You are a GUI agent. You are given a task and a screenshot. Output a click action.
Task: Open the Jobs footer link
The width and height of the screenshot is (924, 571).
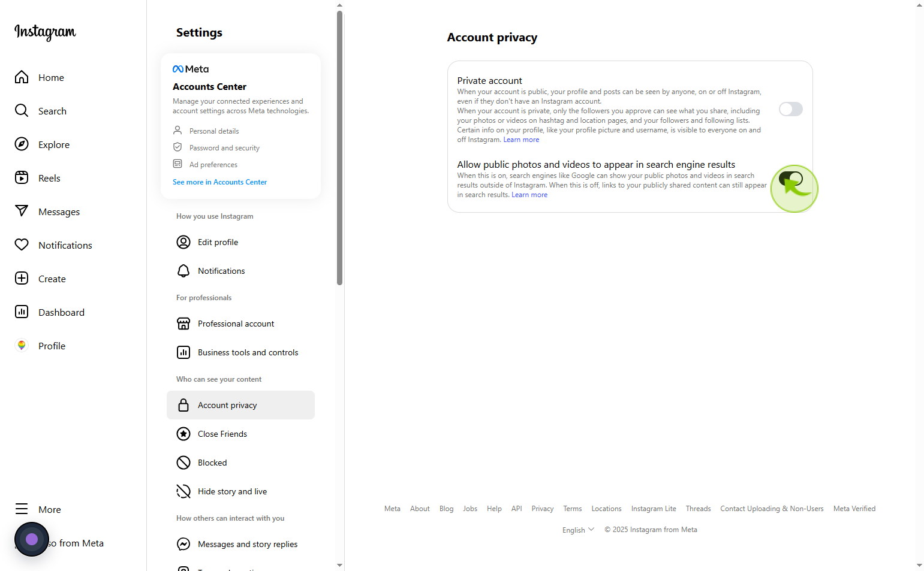pos(470,509)
